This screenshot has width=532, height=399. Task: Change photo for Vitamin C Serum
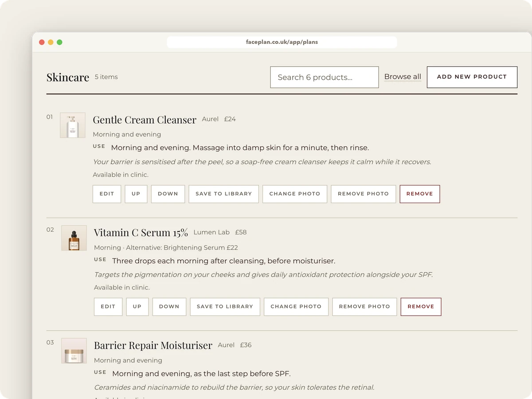(x=296, y=307)
